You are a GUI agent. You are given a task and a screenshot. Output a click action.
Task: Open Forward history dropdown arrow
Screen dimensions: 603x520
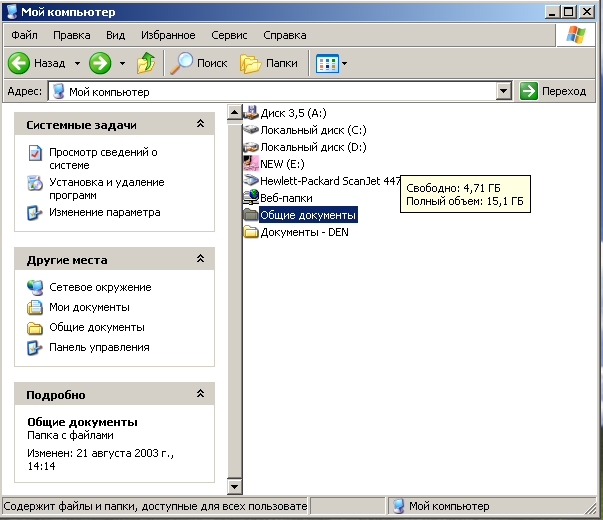[x=122, y=63]
